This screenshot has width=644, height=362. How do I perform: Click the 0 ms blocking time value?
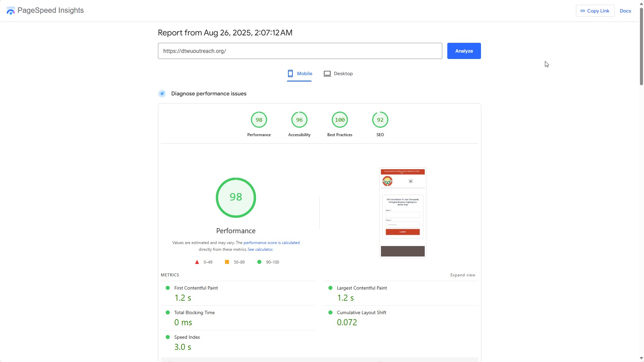(183, 323)
